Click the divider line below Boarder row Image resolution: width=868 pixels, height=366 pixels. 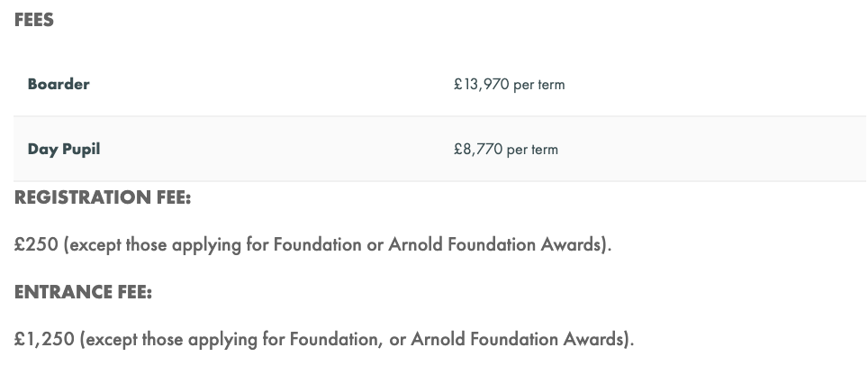point(440,116)
